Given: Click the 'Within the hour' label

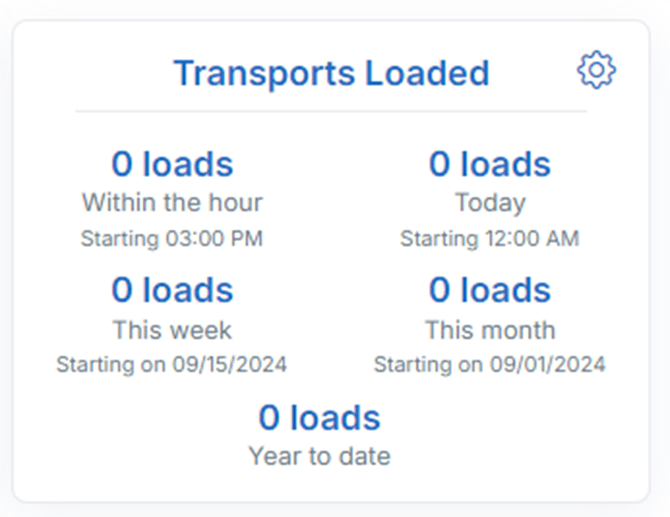Looking at the screenshot, I should click(x=172, y=203).
